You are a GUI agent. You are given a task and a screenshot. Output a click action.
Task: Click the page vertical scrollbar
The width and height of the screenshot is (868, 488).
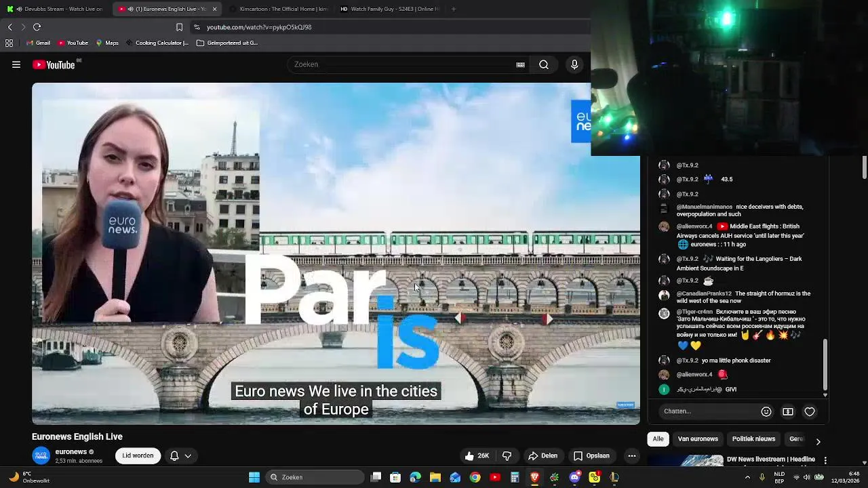(x=865, y=168)
